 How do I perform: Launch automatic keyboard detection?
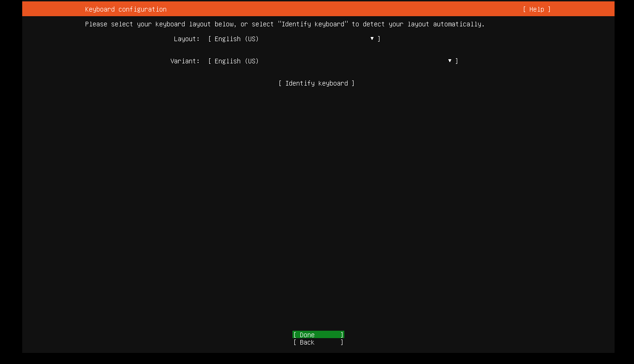(317, 83)
